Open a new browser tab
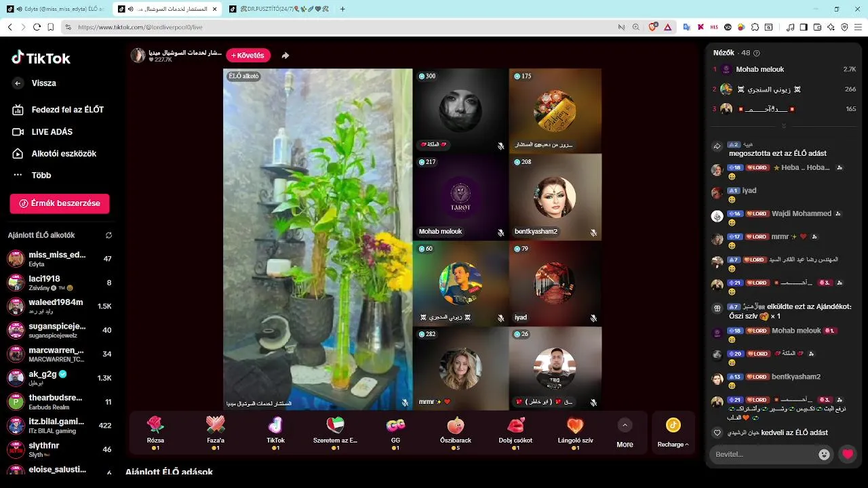Image resolution: width=868 pixels, height=488 pixels. tap(342, 9)
